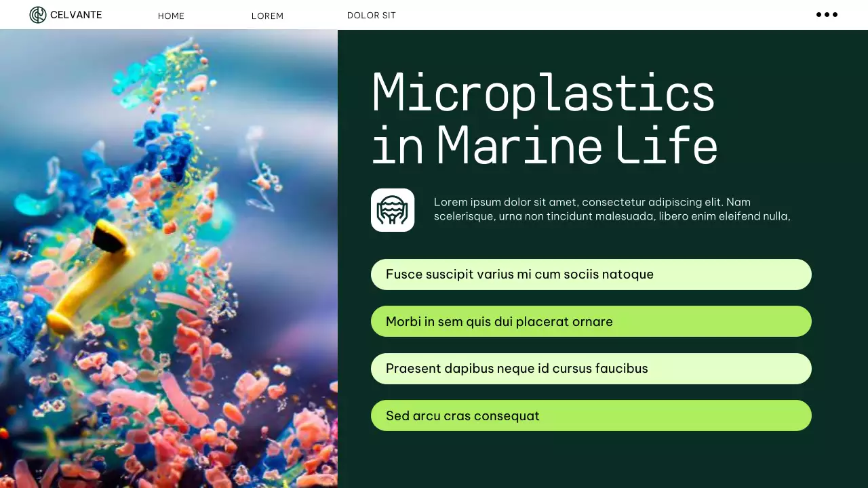
Task: Click the word 'Microplastics' in the heading
Action: (543, 92)
